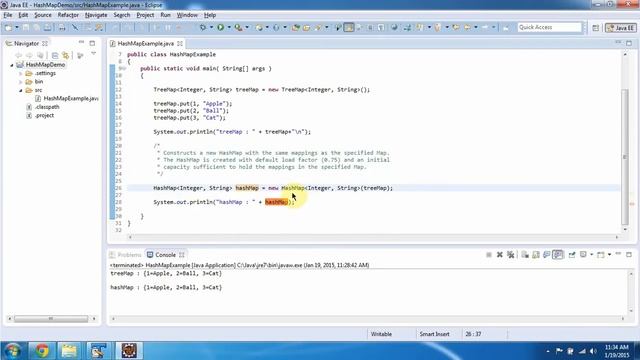Open the File menu
This screenshot has height=360, width=640.
pyautogui.click(x=8, y=15)
